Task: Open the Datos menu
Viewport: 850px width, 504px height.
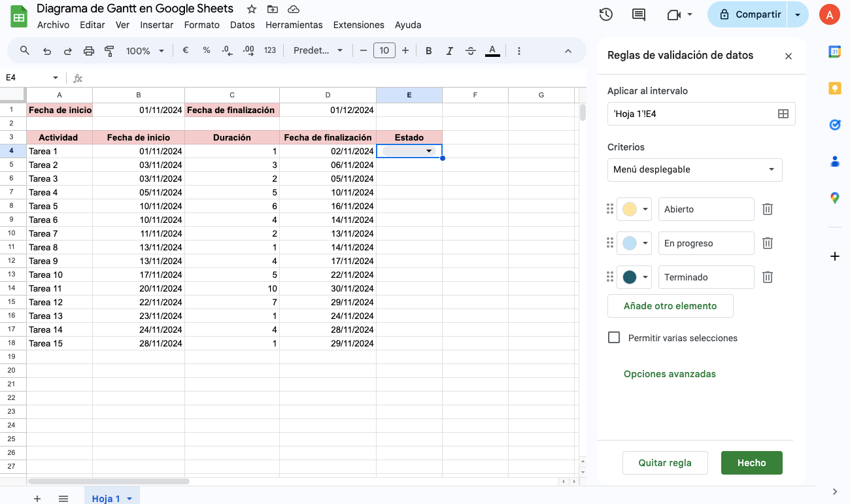Action: click(x=243, y=25)
